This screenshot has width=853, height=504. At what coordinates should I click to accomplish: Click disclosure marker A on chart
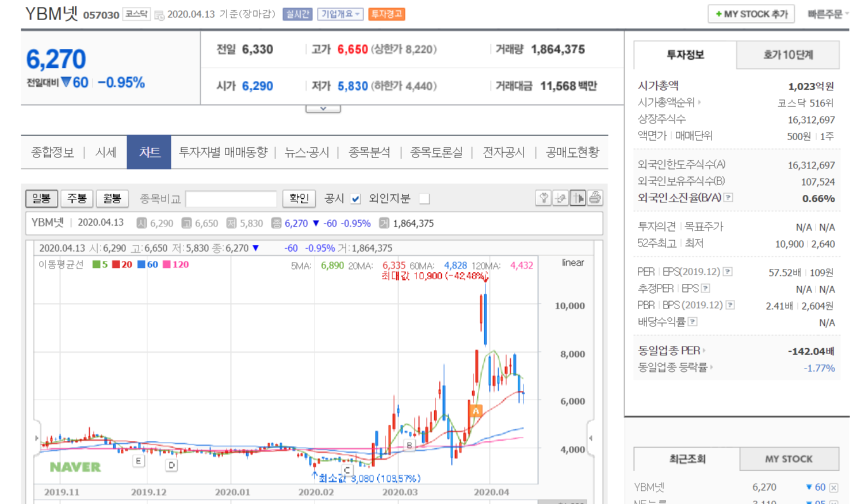pyautogui.click(x=476, y=410)
